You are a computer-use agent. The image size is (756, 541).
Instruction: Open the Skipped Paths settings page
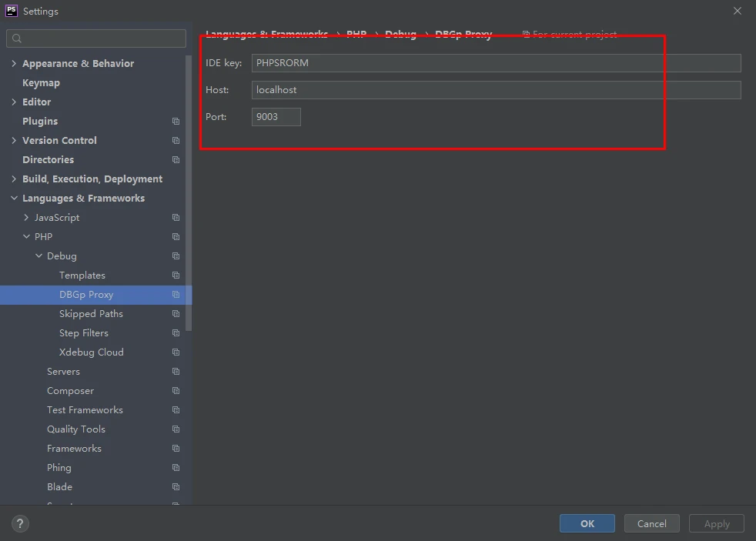pos(91,314)
